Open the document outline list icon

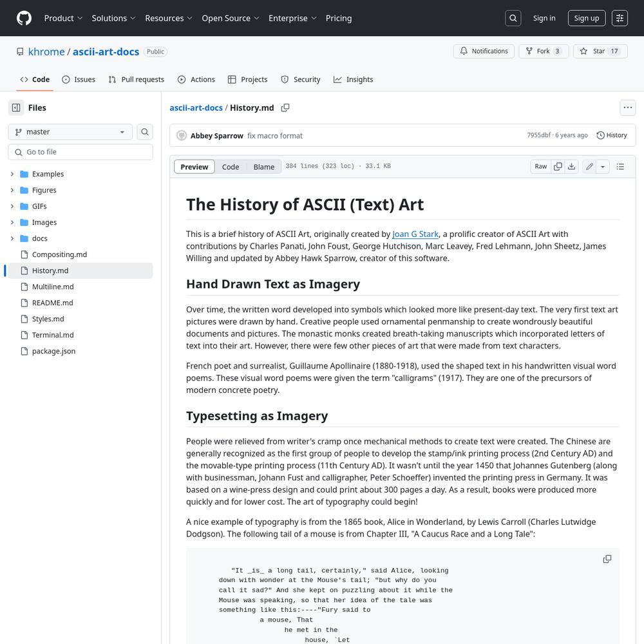620,166
